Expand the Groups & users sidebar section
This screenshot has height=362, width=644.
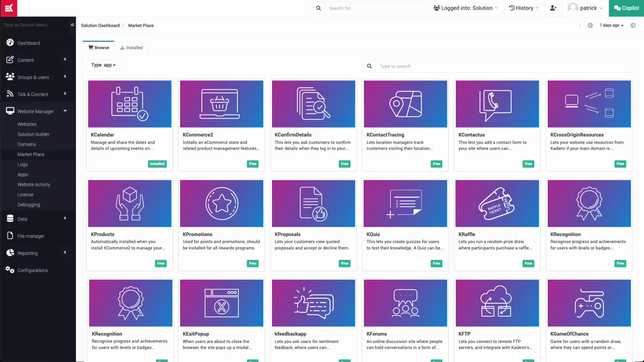tap(33, 77)
